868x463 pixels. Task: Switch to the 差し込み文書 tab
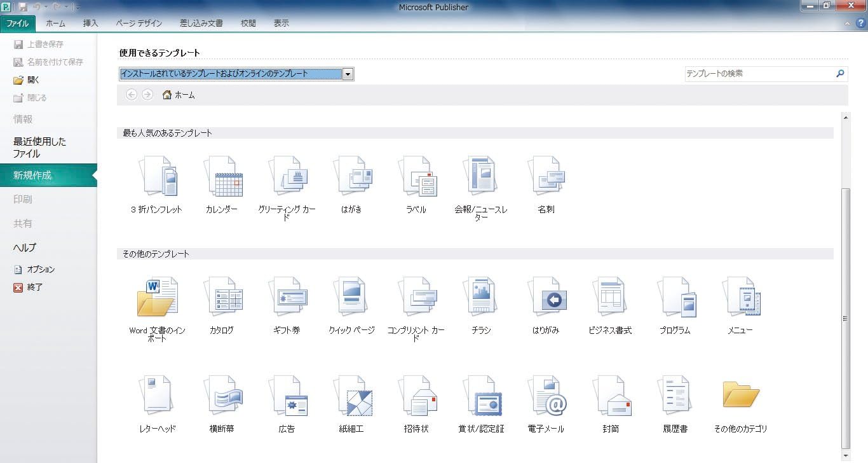tap(201, 23)
